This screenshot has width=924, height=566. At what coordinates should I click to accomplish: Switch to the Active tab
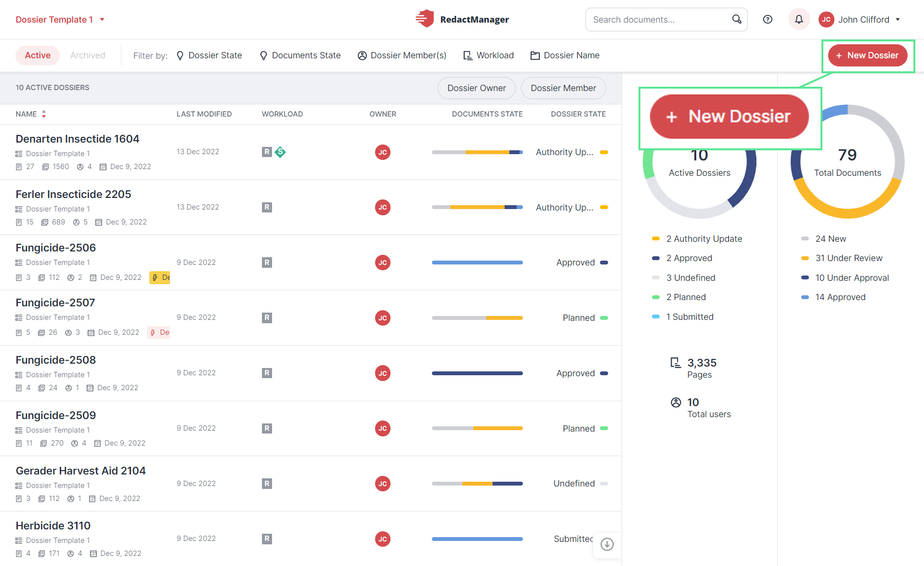pos(38,55)
